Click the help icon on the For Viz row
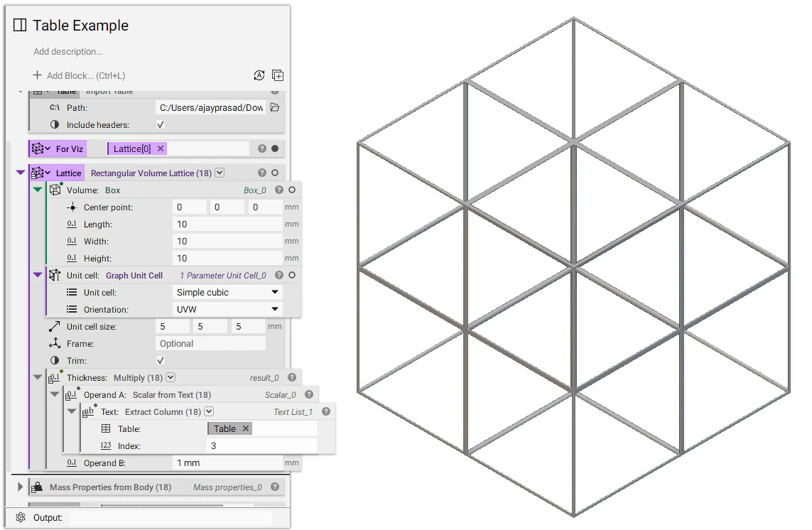 (x=262, y=148)
